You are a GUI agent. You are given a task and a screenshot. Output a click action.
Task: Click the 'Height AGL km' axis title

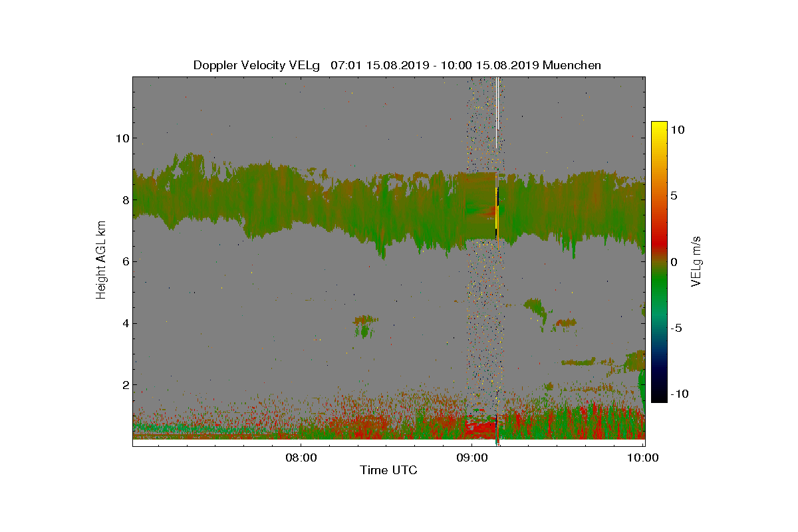click(x=101, y=260)
